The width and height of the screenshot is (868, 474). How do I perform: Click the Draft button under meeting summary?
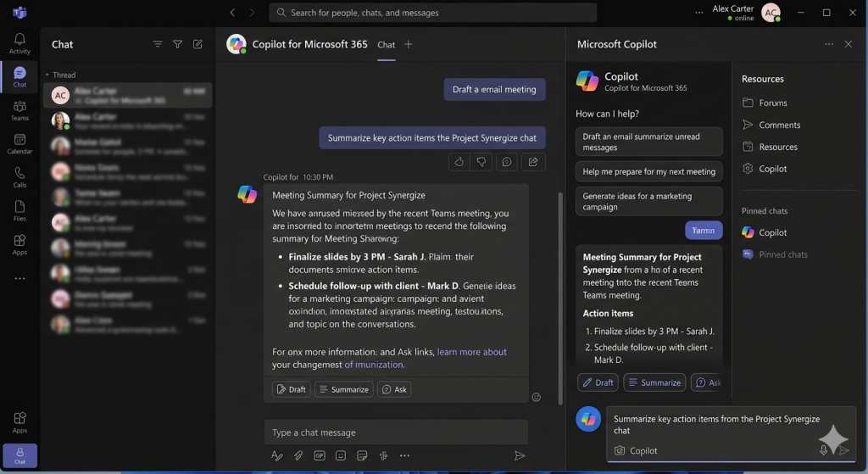point(292,389)
